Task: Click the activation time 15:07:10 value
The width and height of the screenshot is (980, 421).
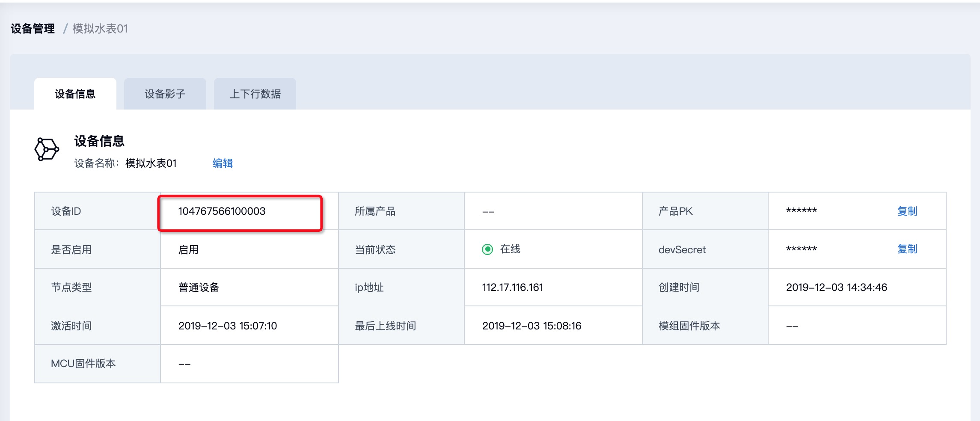Action: point(228,326)
